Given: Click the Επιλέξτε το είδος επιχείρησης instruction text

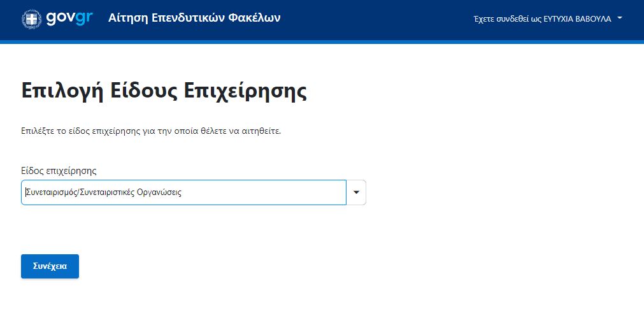Looking at the screenshot, I should pyautogui.click(x=151, y=131).
